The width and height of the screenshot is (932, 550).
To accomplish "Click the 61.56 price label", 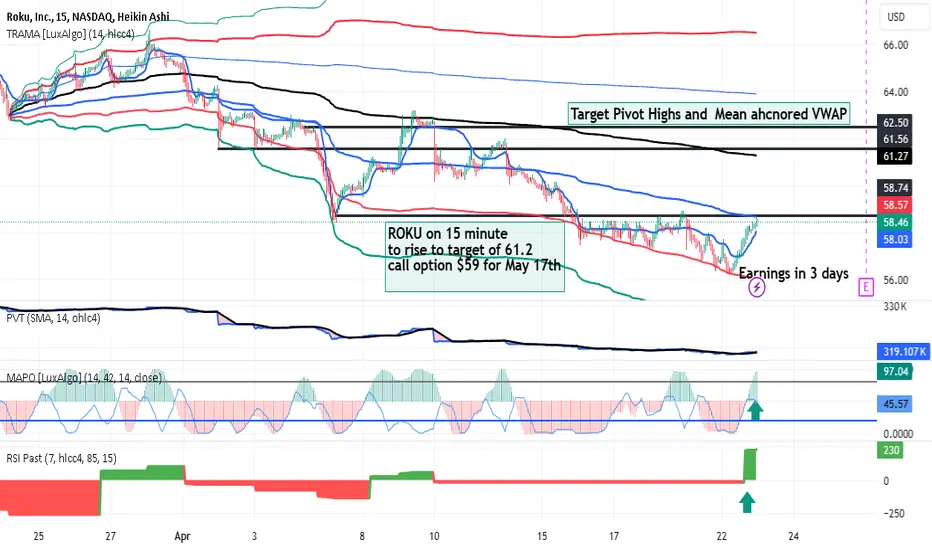I will [895, 139].
